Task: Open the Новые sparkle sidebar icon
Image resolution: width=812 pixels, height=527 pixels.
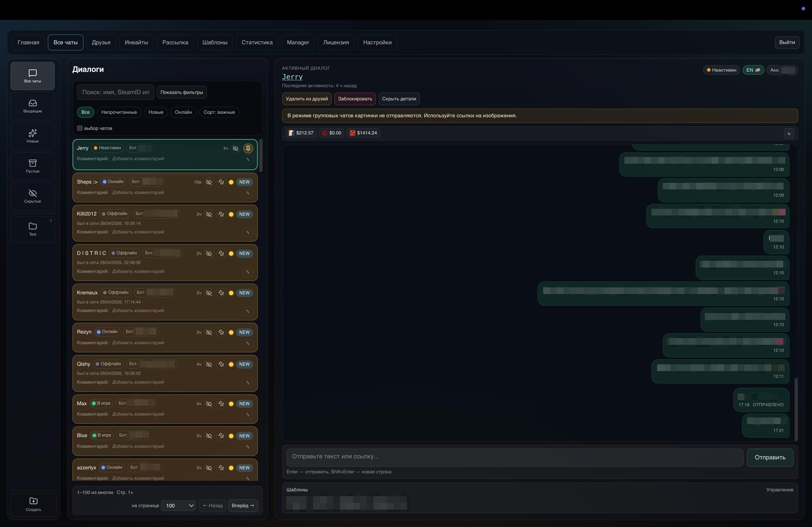Action: pyautogui.click(x=32, y=136)
